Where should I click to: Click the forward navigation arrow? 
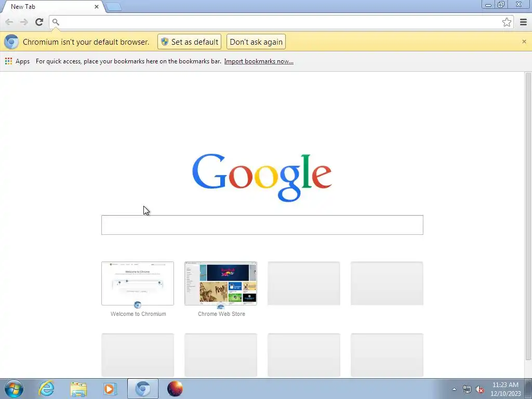(24, 22)
